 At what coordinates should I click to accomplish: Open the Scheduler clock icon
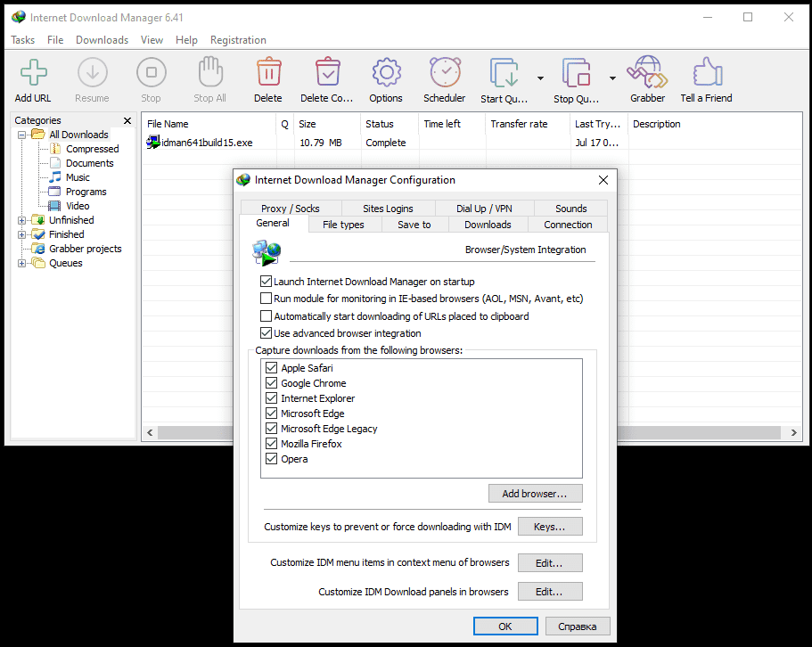coord(445,72)
